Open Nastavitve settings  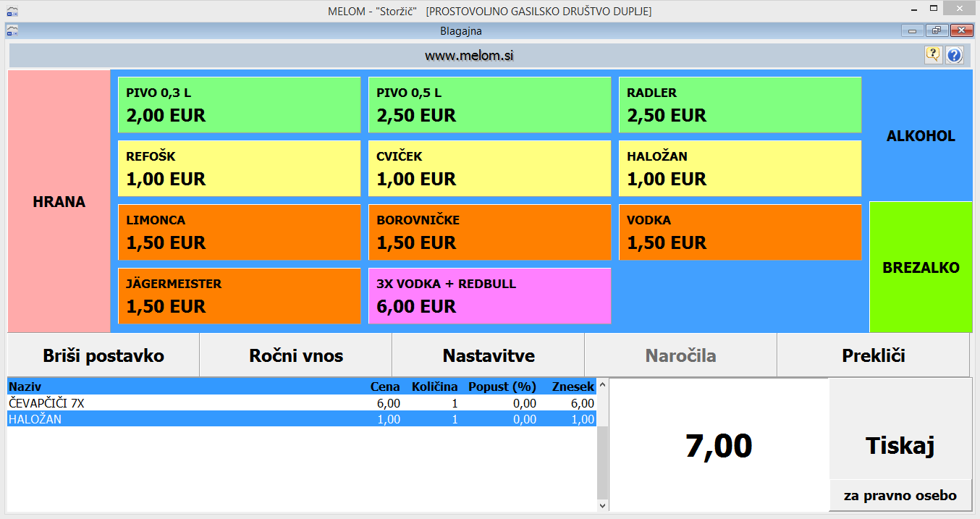[x=489, y=355]
